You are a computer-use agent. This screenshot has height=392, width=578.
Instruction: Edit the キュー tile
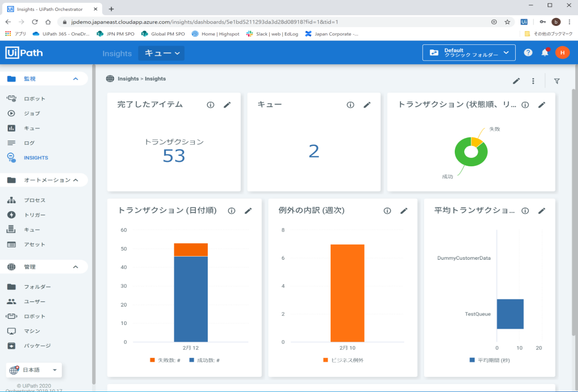coord(367,105)
